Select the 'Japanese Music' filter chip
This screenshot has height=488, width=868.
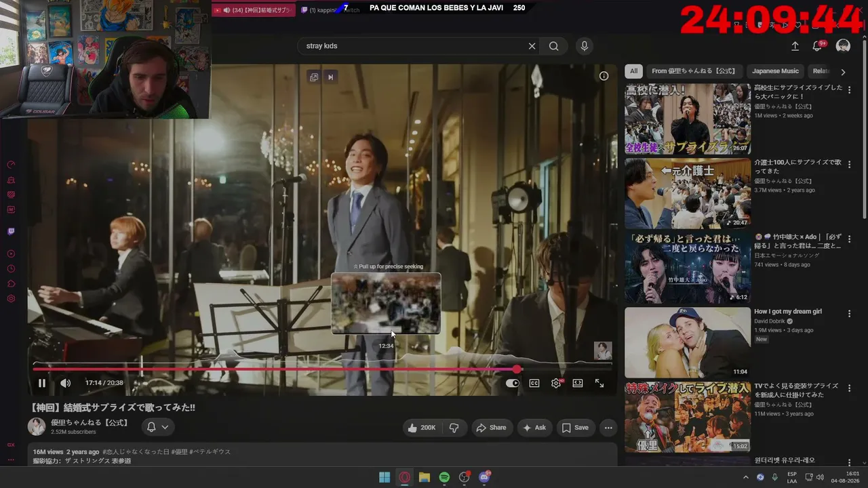point(775,71)
